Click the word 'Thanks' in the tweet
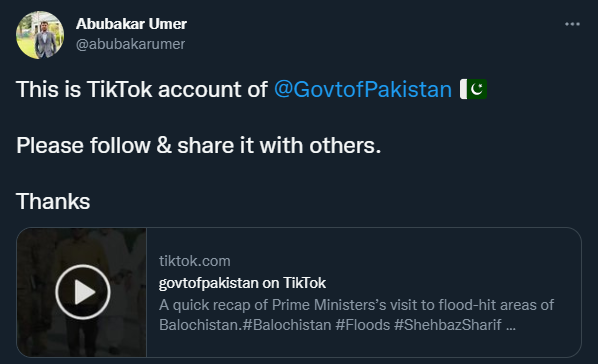This screenshot has height=364, width=598. (x=53, y=201)
